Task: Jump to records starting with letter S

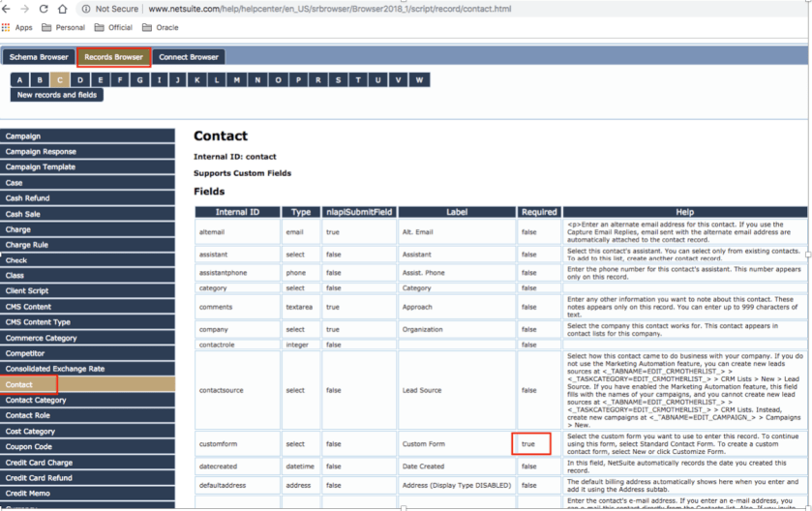Action: point(338,80)
